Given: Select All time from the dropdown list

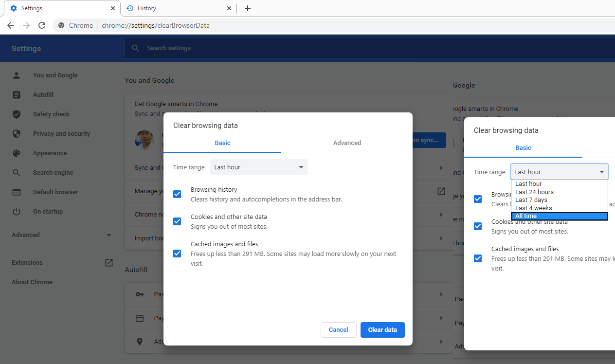Looking at the screenshot, I should click(x=559, y=216).
